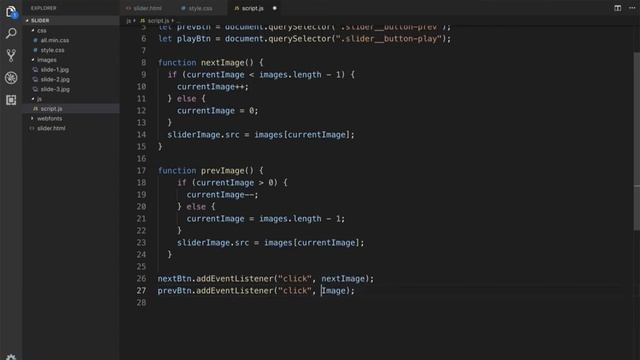
Task: Click '.slider__button-play' string on line 6
Action: [x=389, y=39]
